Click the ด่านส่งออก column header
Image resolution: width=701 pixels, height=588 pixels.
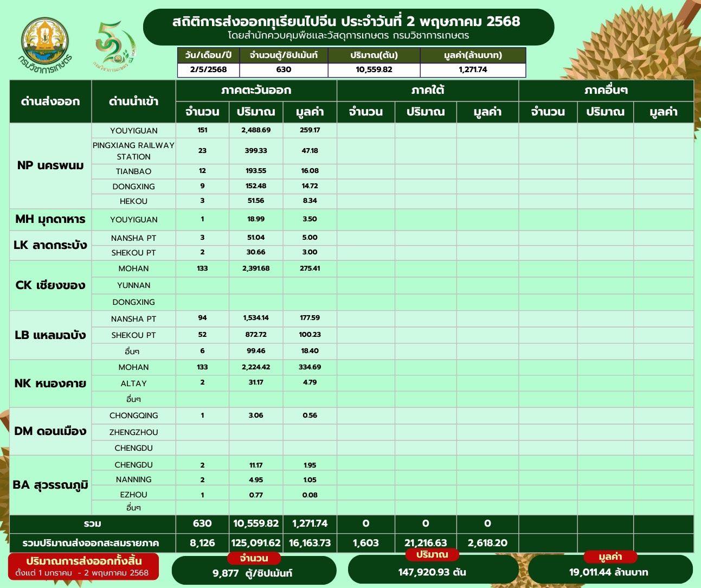[50, 101]
